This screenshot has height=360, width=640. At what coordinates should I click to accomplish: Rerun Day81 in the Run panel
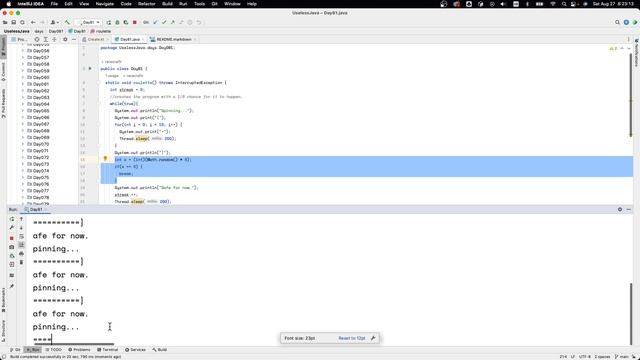12,219
